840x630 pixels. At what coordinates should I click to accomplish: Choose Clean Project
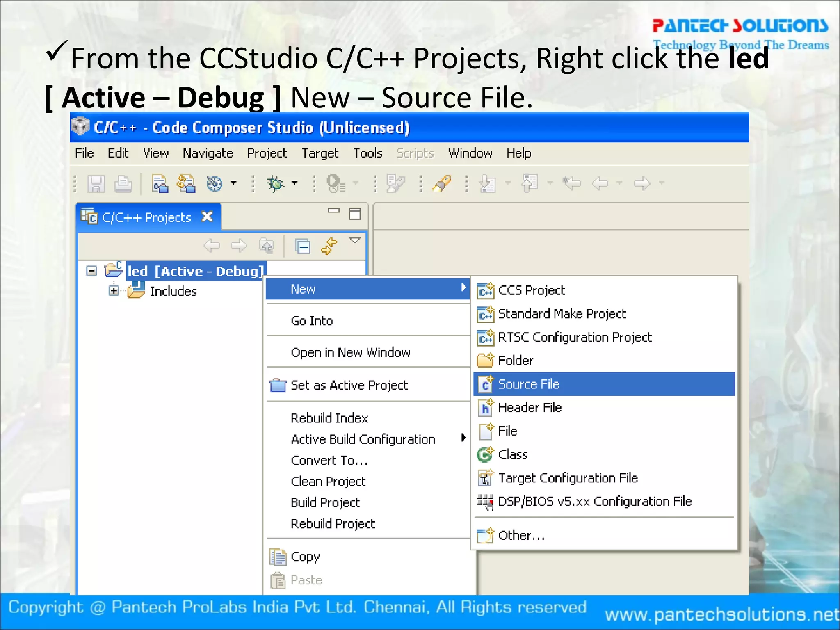click(367, 481)
